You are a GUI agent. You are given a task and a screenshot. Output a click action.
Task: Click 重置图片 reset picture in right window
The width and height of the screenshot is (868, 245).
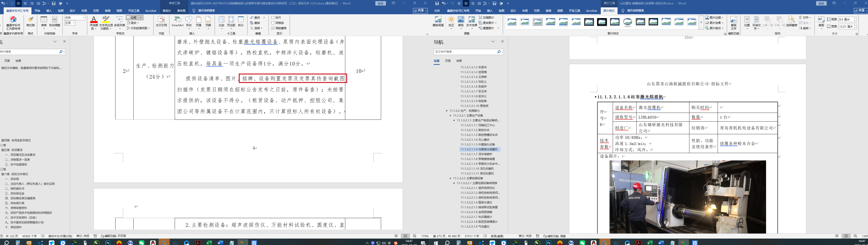[x=486, y=28]
